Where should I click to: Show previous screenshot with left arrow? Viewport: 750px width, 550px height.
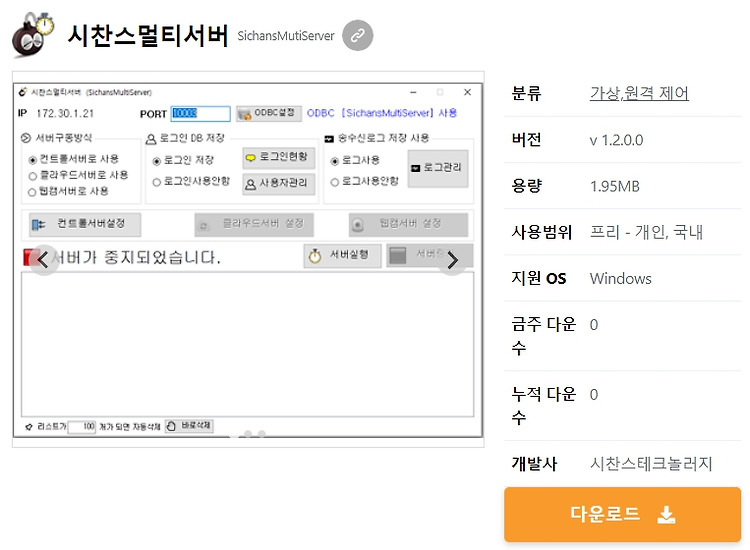(x=44, y=260)
